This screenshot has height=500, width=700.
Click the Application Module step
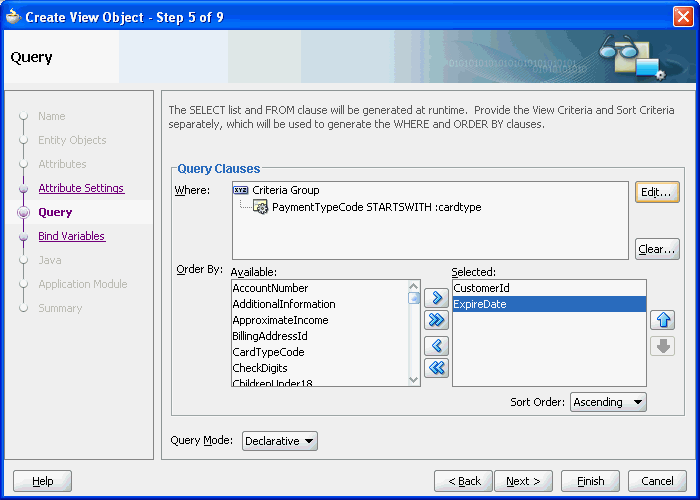[x=83, y=284]
